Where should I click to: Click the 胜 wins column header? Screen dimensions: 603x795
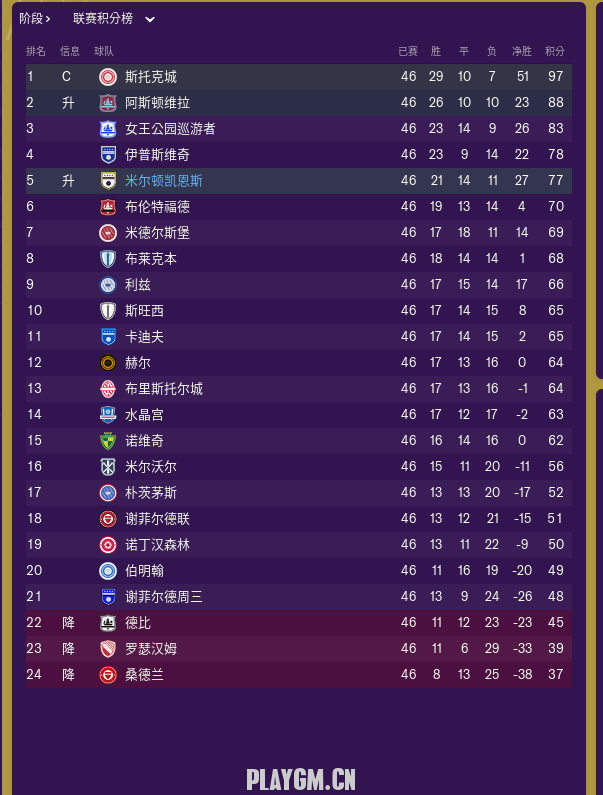click(x=436, y=51)
